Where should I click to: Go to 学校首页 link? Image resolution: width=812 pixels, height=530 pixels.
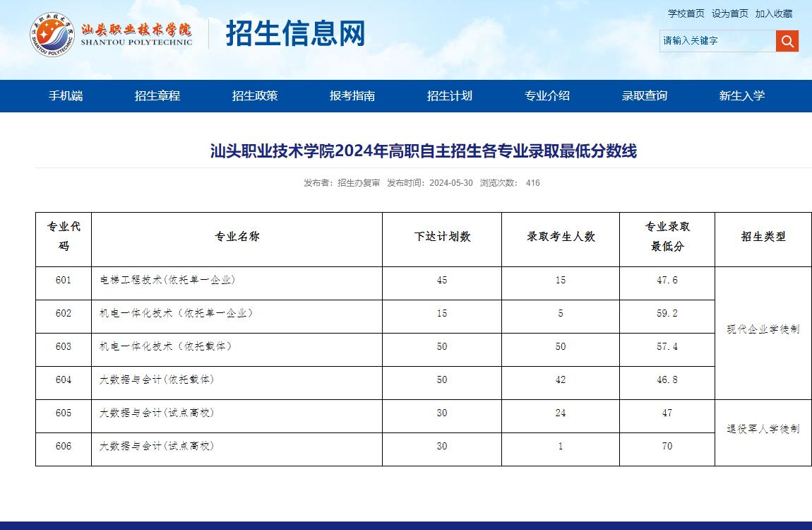tap(686, 13)
